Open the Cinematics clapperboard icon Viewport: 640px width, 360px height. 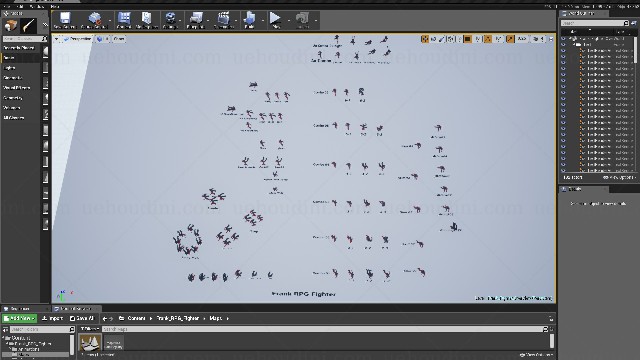pyautogui.click(x=224, y=20)
